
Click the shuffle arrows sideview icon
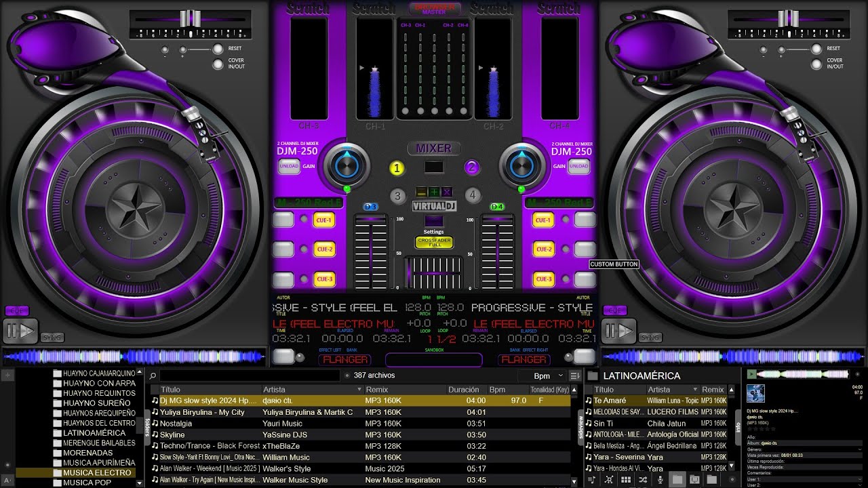click(x=643, y=480)
